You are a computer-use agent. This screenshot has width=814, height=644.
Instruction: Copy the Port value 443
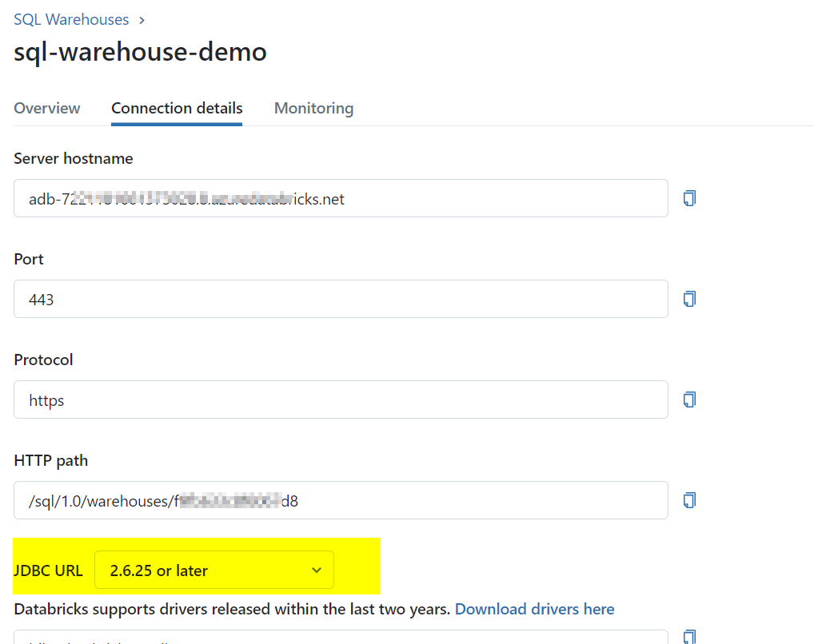click(689, 299)
